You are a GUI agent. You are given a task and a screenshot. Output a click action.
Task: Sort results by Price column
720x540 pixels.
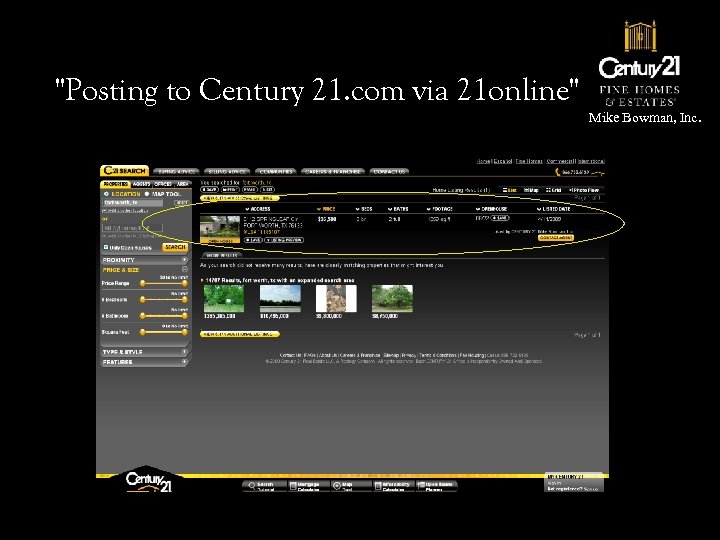tap(326, 209)
